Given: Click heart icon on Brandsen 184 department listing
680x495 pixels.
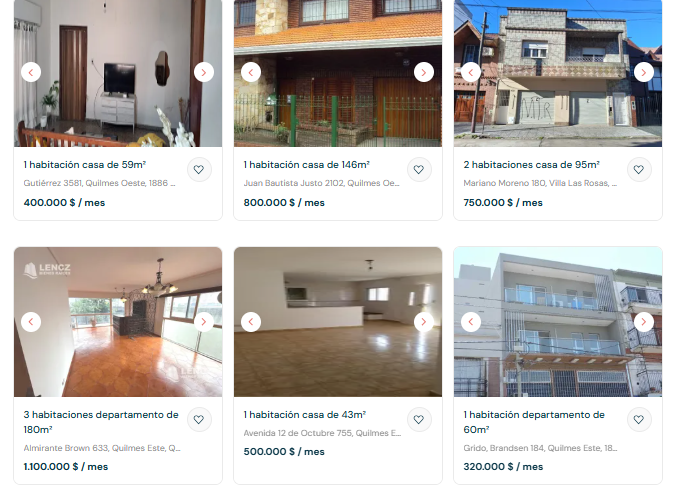Looking at the screenshot, I should 639,420.
